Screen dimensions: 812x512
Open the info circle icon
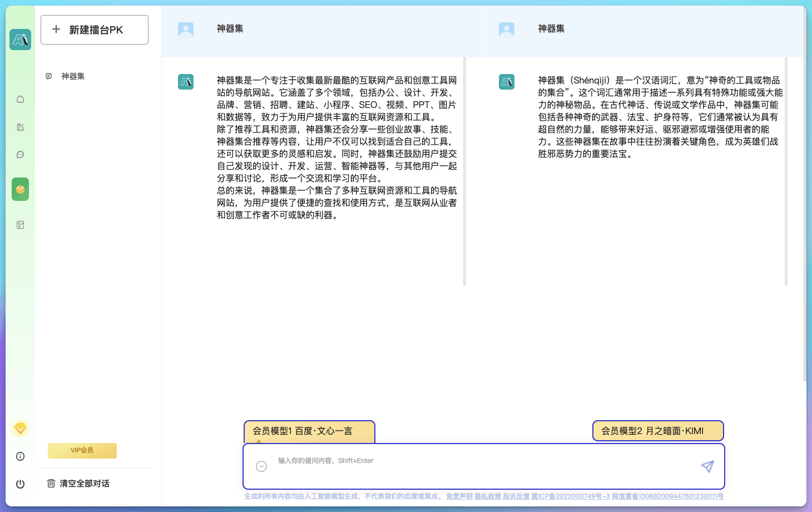(x=21, y=456)
